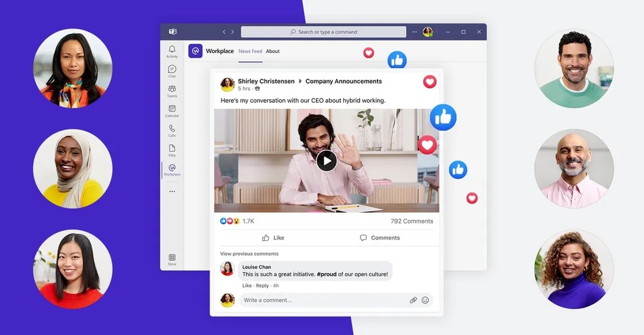Expand View previous comments
This screenshot has width=644, height=335.
249,254
